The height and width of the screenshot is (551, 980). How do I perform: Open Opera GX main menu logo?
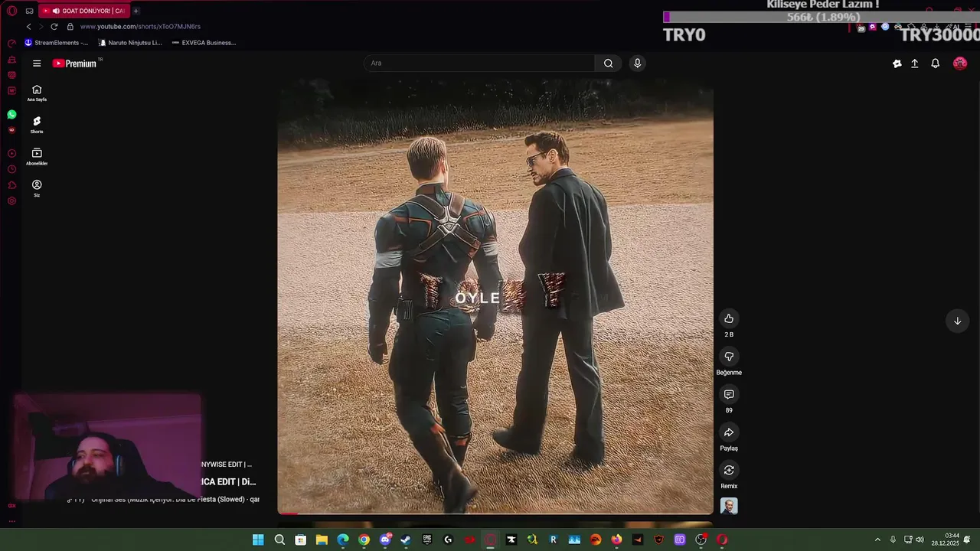click(x=11, y=11)
